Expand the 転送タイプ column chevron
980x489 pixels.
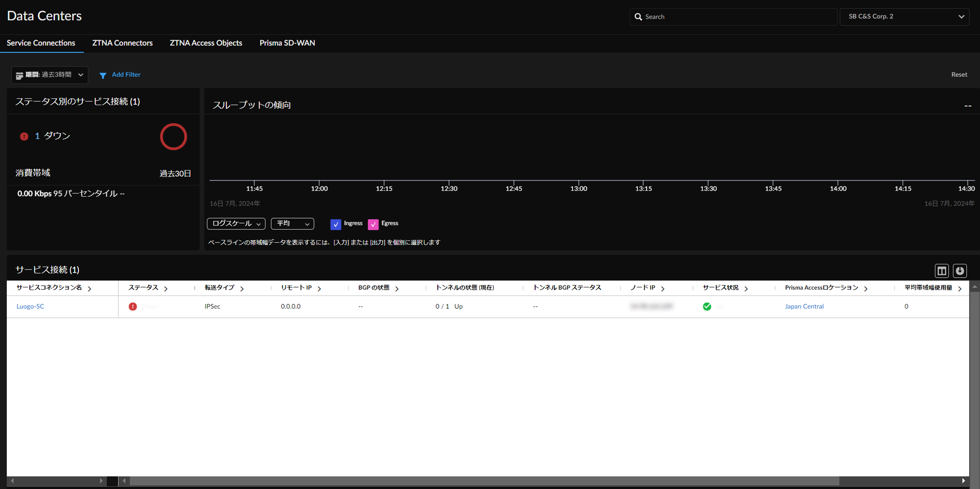(242, 289)
